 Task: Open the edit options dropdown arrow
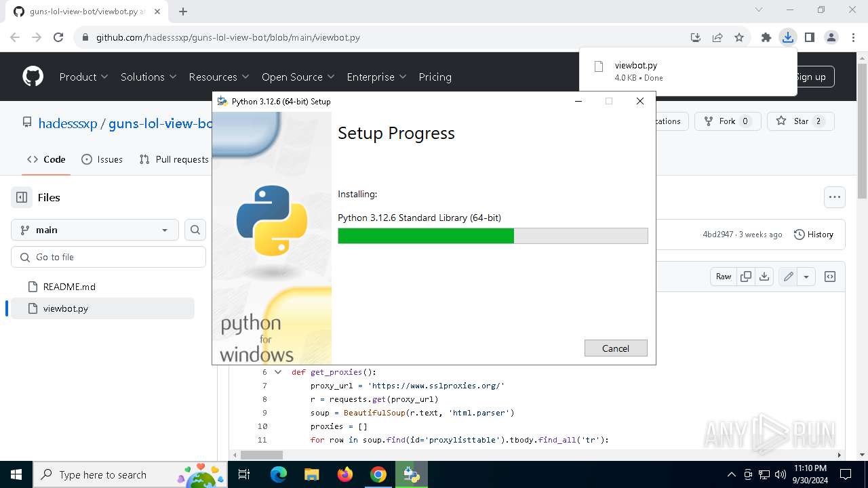coord(806,277)
